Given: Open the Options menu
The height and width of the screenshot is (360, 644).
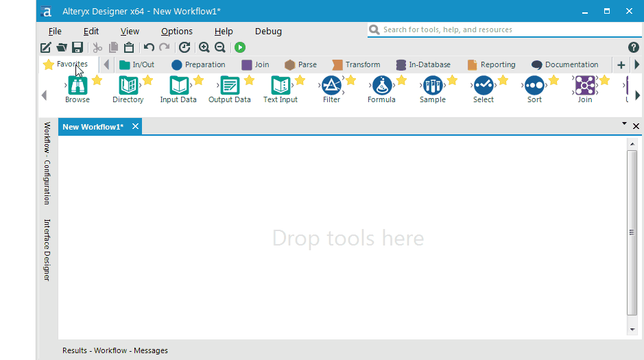Looking at the screenshot, I should [177, 31].
